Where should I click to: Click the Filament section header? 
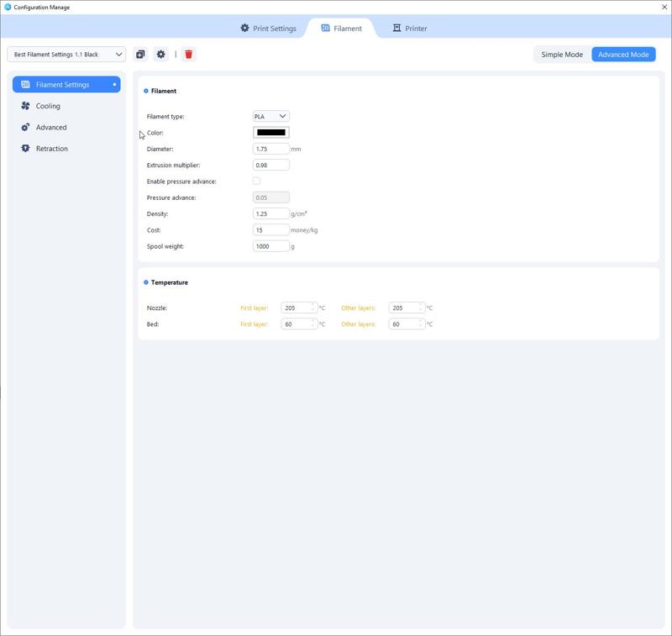163,91
